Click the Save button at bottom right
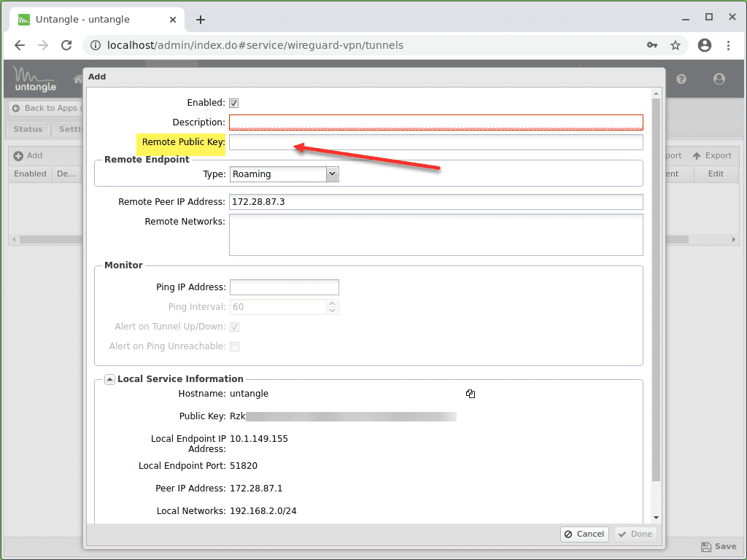Screen dimensions: 747x560 pos(719,546)
